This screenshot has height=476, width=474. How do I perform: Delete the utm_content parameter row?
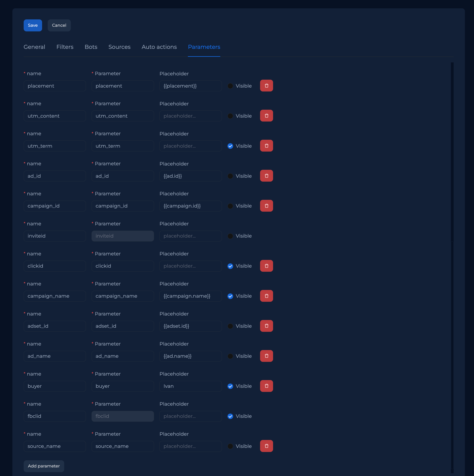point(266,116)
